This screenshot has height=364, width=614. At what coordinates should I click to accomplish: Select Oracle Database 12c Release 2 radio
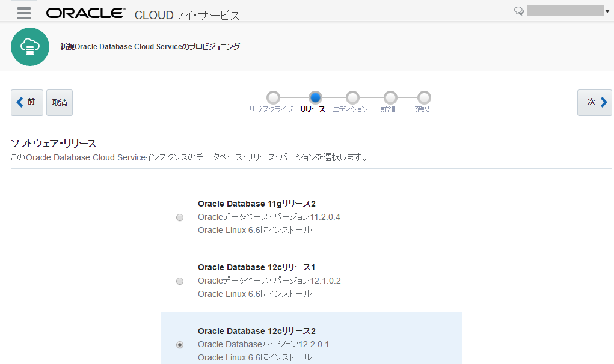180,345
